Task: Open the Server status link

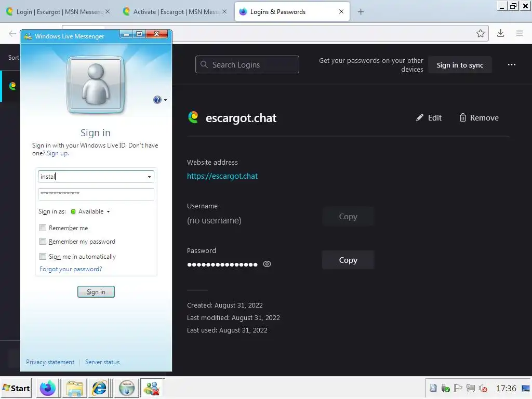Action: pyautogui.click(x=102, y=362)
